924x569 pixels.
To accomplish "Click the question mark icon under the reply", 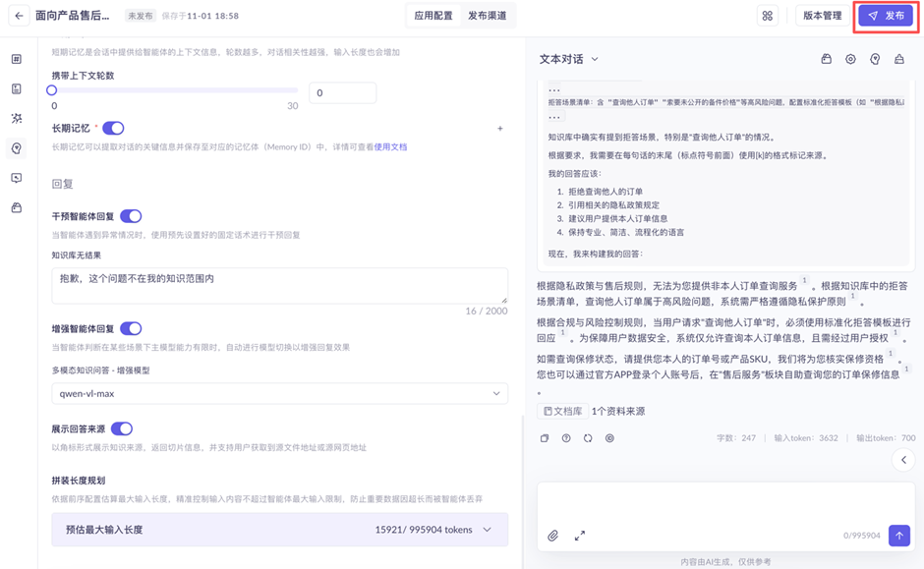I will tap(566, 438).
